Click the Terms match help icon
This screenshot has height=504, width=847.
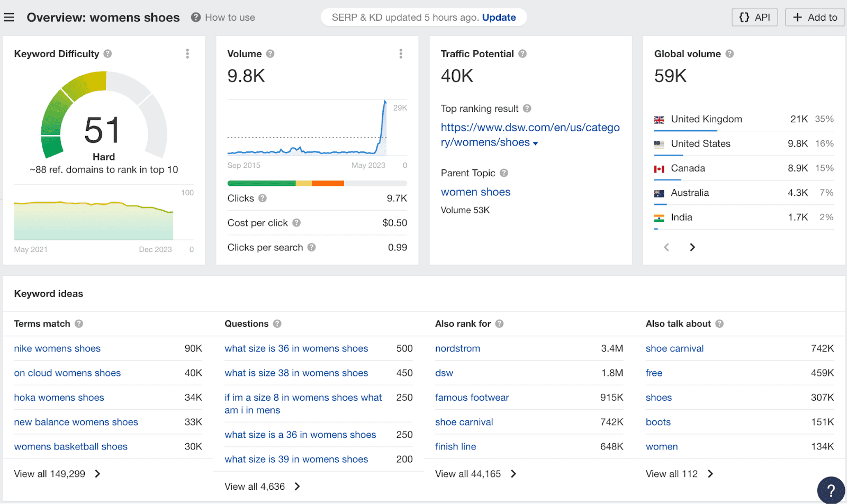pos(79,323)
